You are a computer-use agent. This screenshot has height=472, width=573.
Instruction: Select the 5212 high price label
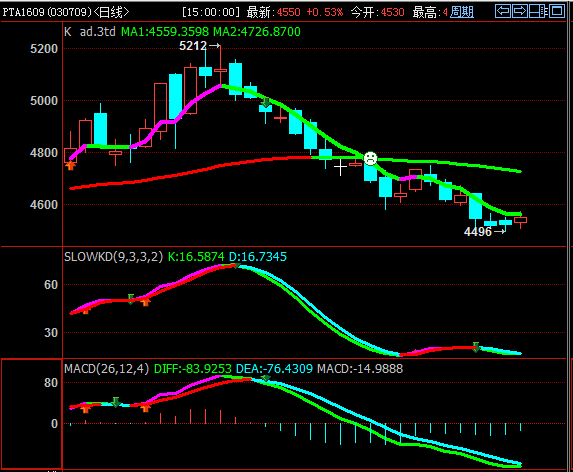(193, 46)
